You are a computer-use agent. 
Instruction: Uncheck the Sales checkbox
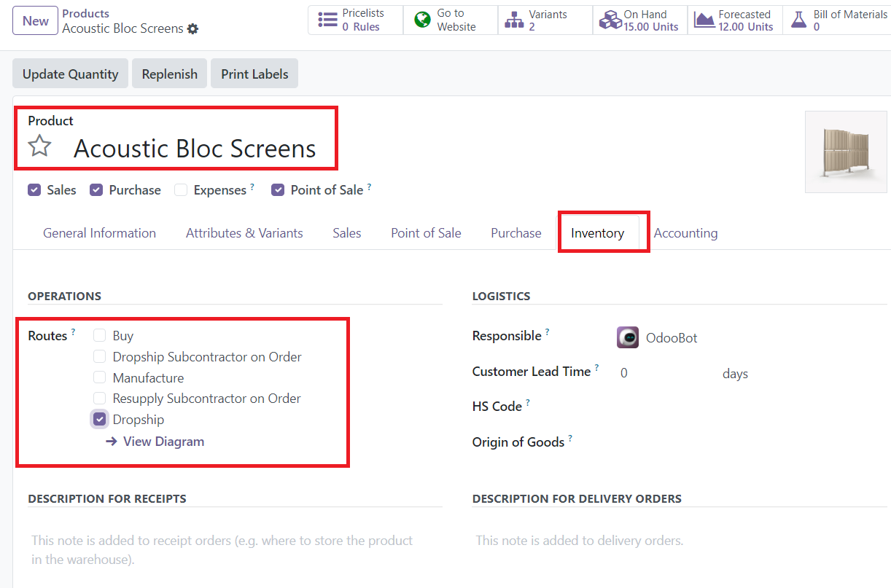point(34,190)
